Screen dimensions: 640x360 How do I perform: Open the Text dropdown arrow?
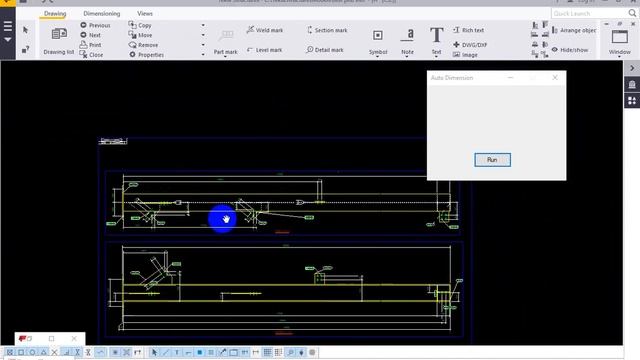[436, 57]
